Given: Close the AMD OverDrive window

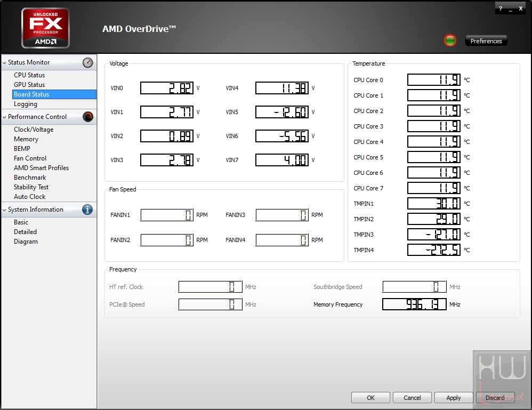Looking at the screenshot, I should click(520, 9).
